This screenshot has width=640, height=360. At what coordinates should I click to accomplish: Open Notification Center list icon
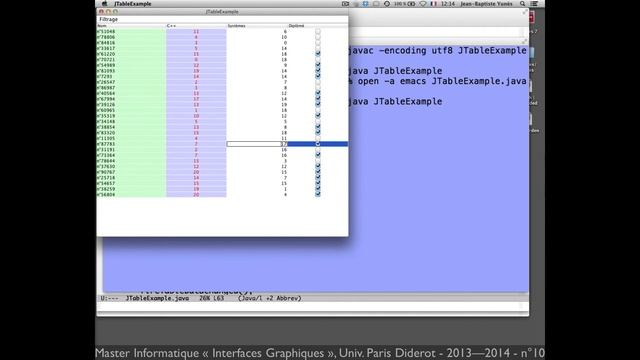tap(534, 4)
